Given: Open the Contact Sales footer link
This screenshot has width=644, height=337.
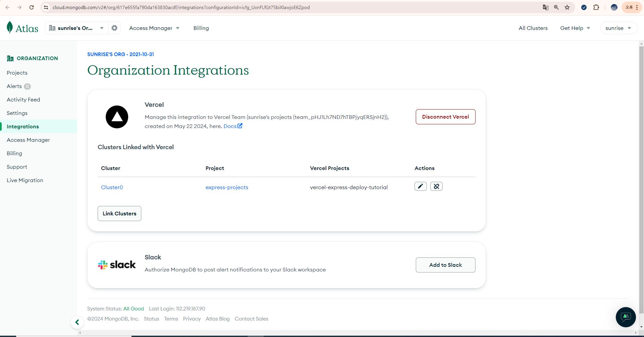Looking at the screenshot, I should [251, 319].
